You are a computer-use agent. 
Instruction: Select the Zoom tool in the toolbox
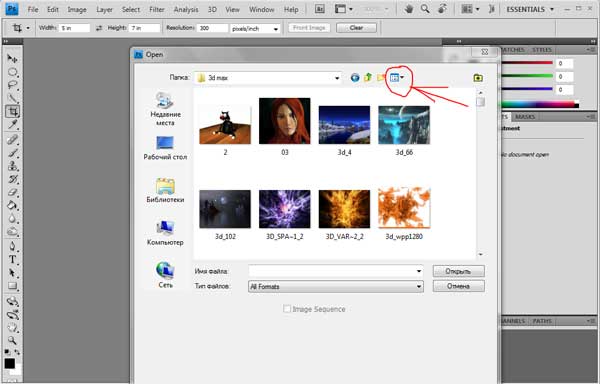(12, 340)
